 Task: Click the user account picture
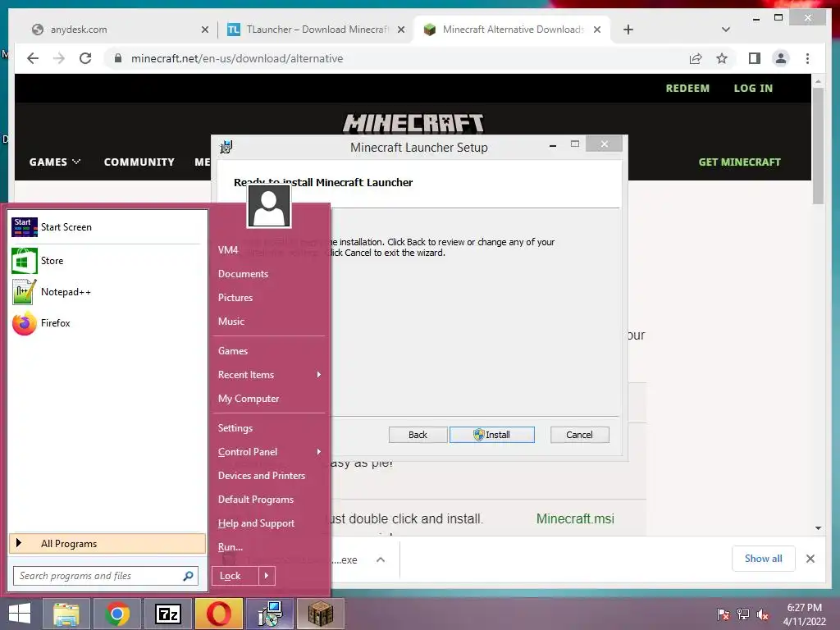click(268, 208)
